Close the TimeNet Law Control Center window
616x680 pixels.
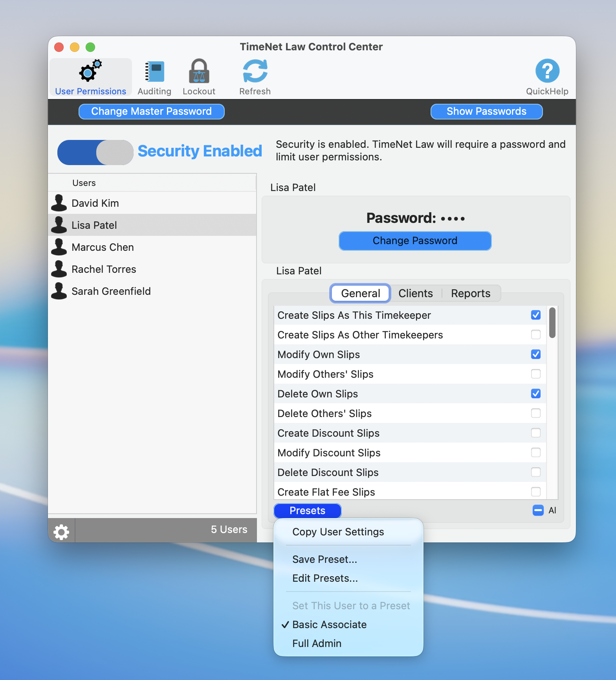(59, 47)
